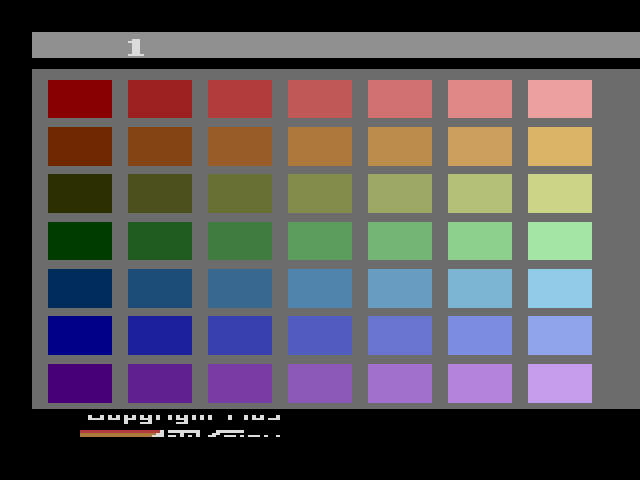The image size is (640, 480).
Task: Pick the third shade in the steel-blue row
Action: (240, 289)
